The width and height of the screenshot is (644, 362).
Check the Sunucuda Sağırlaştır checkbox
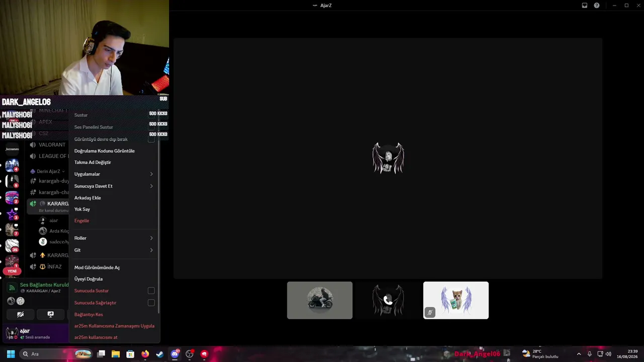pos(151,303)
